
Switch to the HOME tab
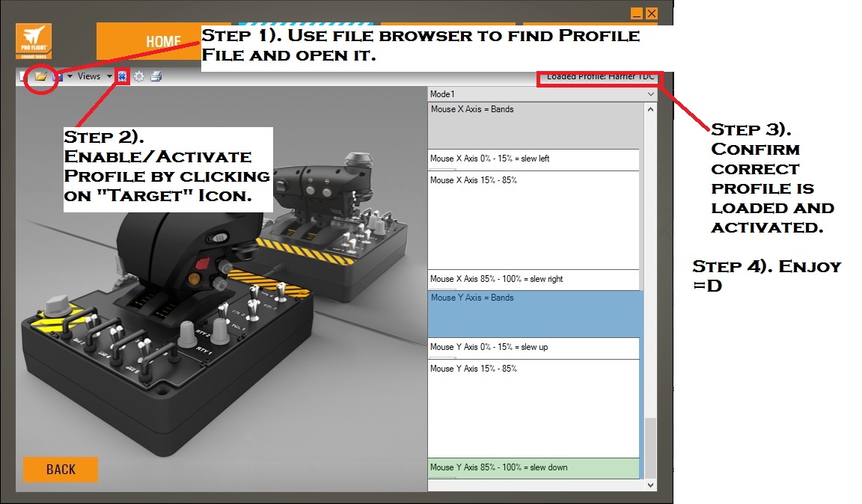163,42
